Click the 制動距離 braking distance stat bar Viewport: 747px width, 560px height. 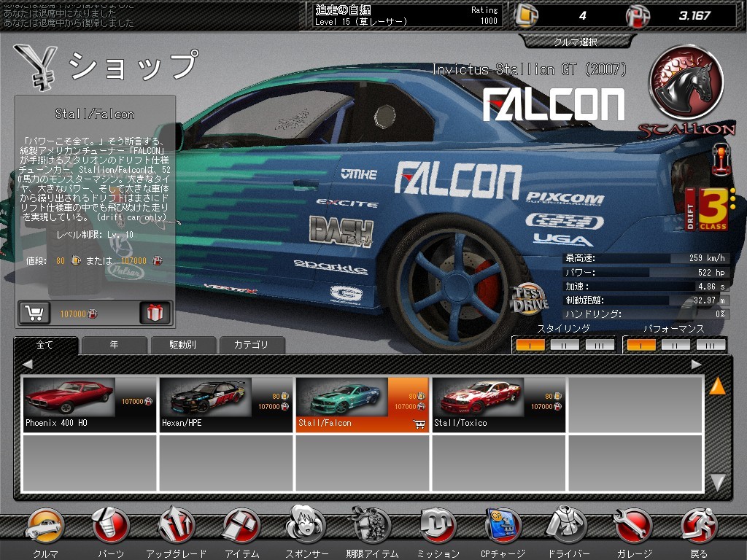click(x=645, y=300)
